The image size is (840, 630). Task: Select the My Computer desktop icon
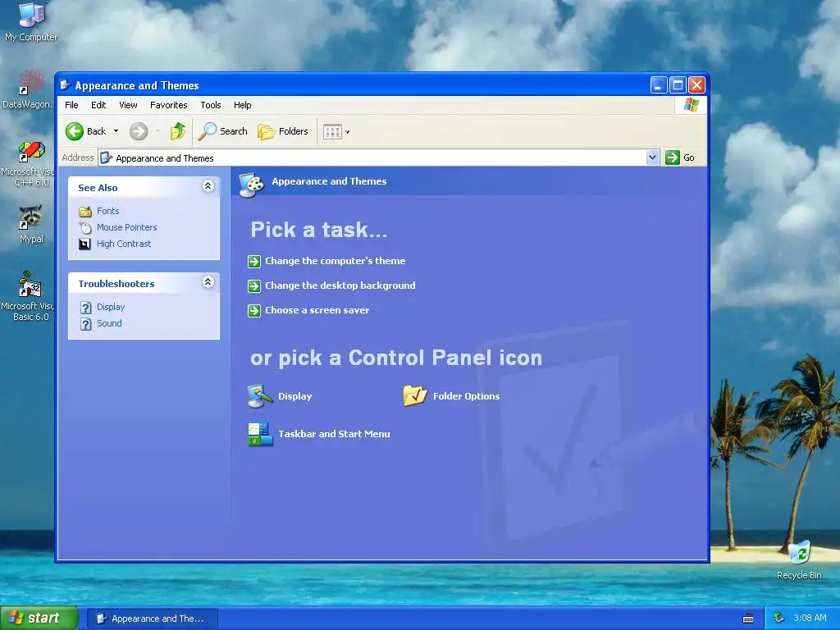point(31,22)
